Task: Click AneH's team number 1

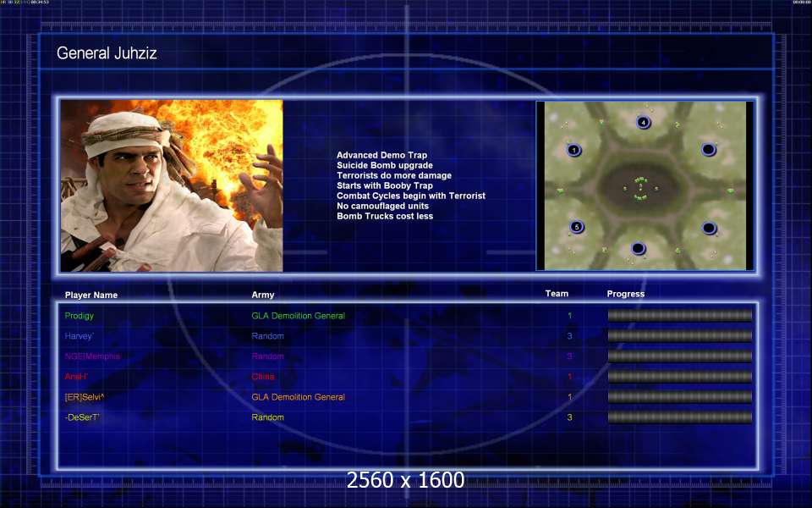Action: (x=569, y=376)
